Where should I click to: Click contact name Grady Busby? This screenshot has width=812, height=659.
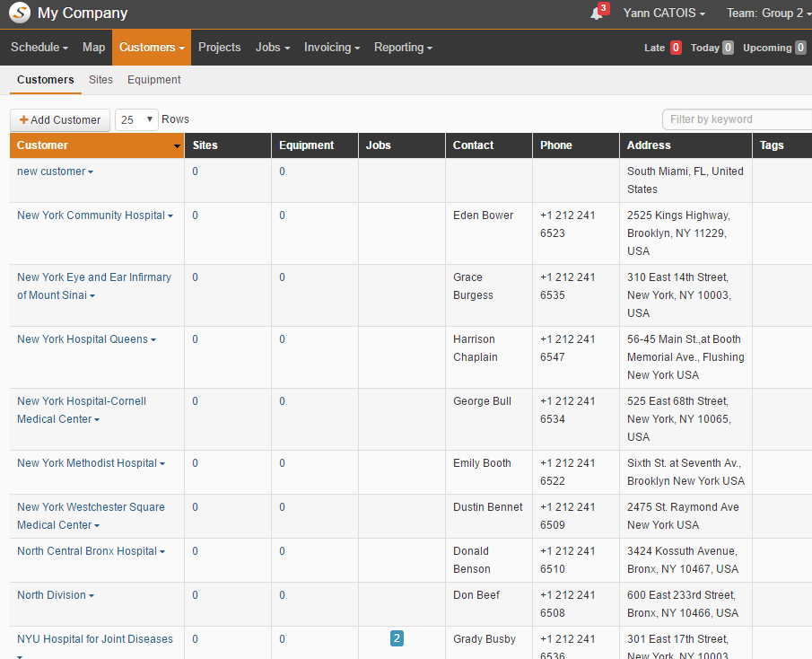coord(485,639)
